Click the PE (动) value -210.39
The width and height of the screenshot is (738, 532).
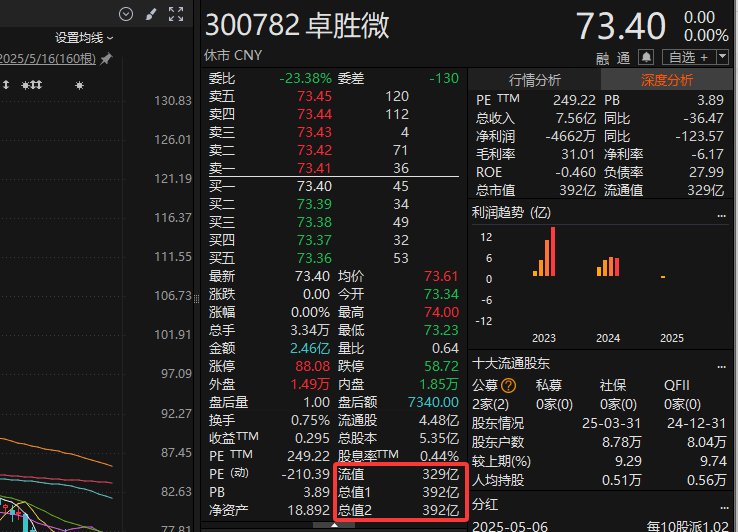pos(305,475)
